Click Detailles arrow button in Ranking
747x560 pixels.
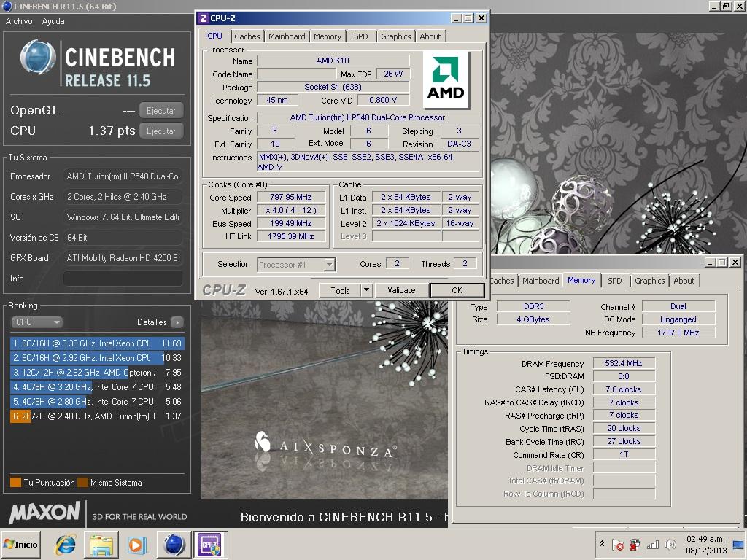[x=177, y=322]
